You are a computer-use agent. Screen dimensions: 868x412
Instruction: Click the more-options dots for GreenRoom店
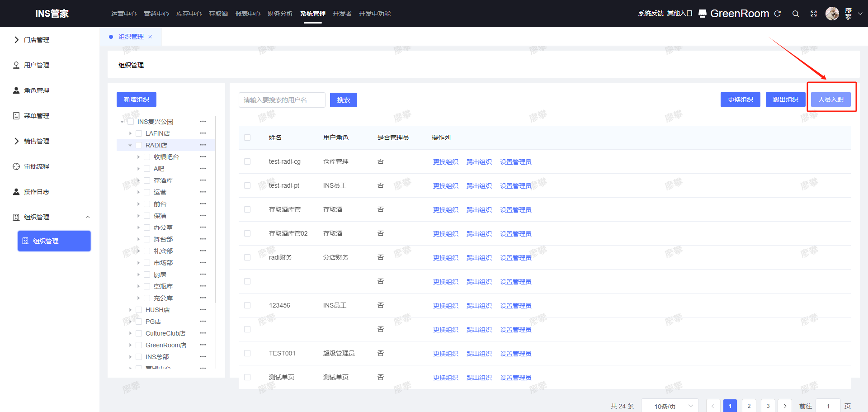pyautogui.click(x=203, y=345)
